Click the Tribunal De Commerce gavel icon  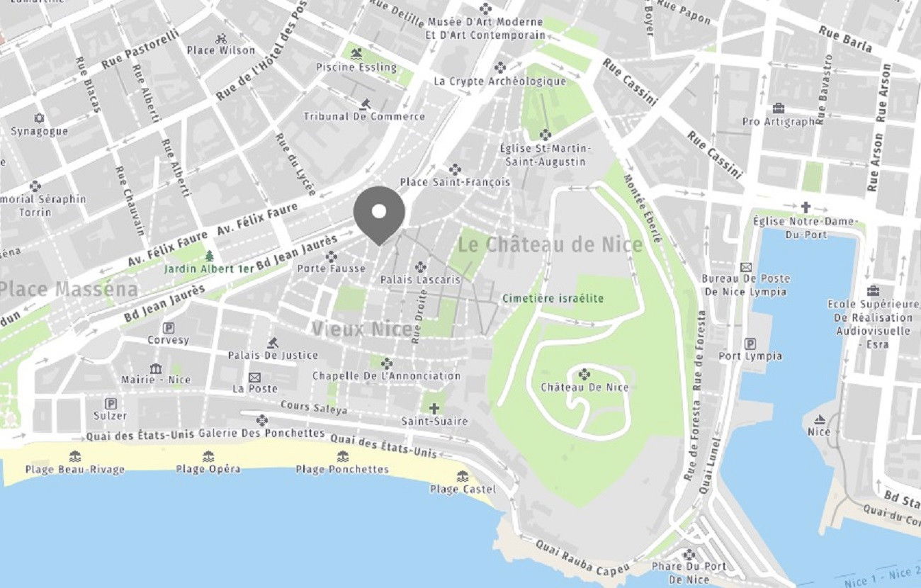(x=365, y=103)
